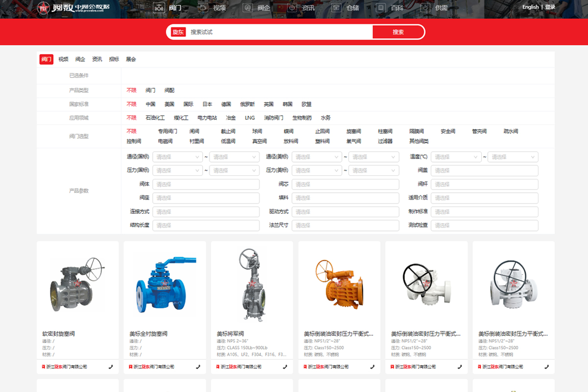This screenshot has width=588, height=392.
Task: Click the red 搜索 search button
Action: pos(398,32)
